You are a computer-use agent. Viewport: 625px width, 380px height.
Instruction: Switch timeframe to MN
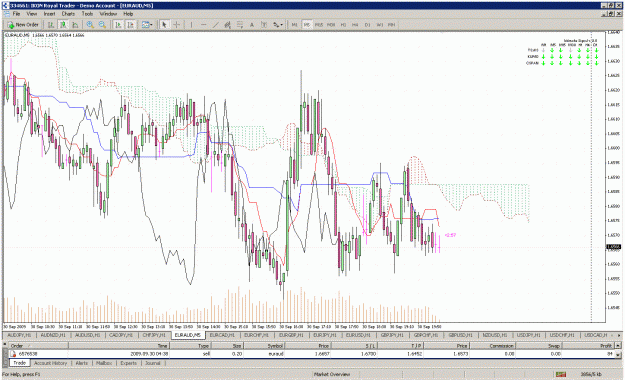(x=392, y=25)
